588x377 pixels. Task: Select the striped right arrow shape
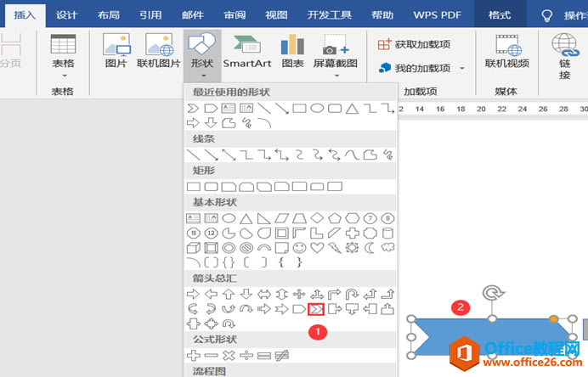tap(264, 309)
